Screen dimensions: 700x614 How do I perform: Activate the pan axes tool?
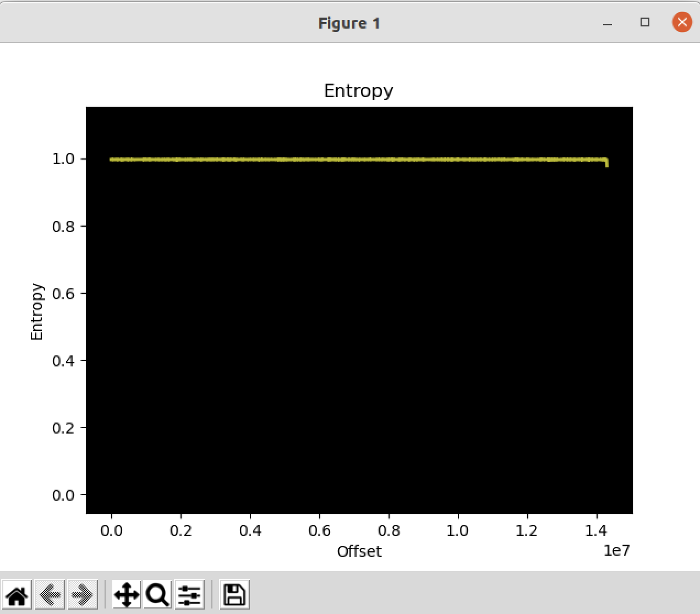click(x=127, y=594)
